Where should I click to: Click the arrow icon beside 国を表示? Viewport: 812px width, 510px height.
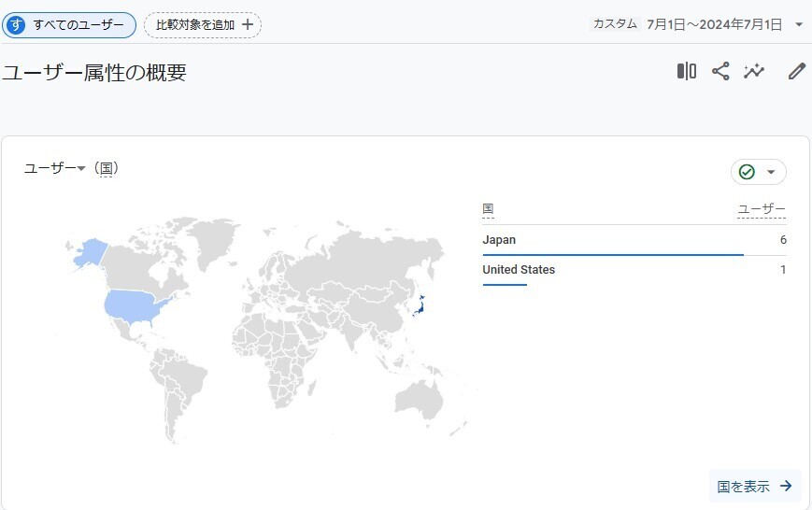pos(786,486)
